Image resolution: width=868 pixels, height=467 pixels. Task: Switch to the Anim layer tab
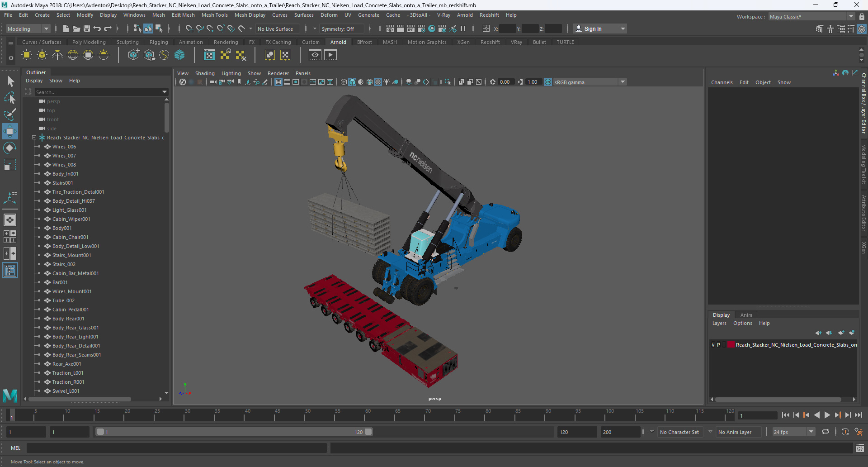click(746, 315)
